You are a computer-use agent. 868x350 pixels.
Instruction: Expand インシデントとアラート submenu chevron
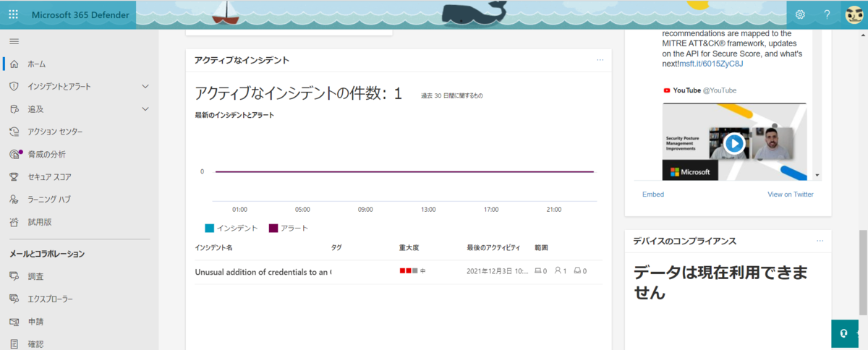(x=145, y=87)
